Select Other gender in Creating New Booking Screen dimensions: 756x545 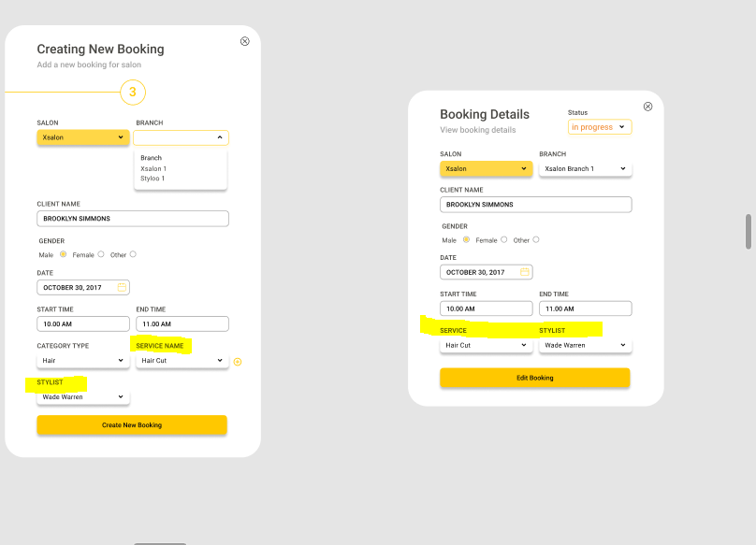point(133,254)
